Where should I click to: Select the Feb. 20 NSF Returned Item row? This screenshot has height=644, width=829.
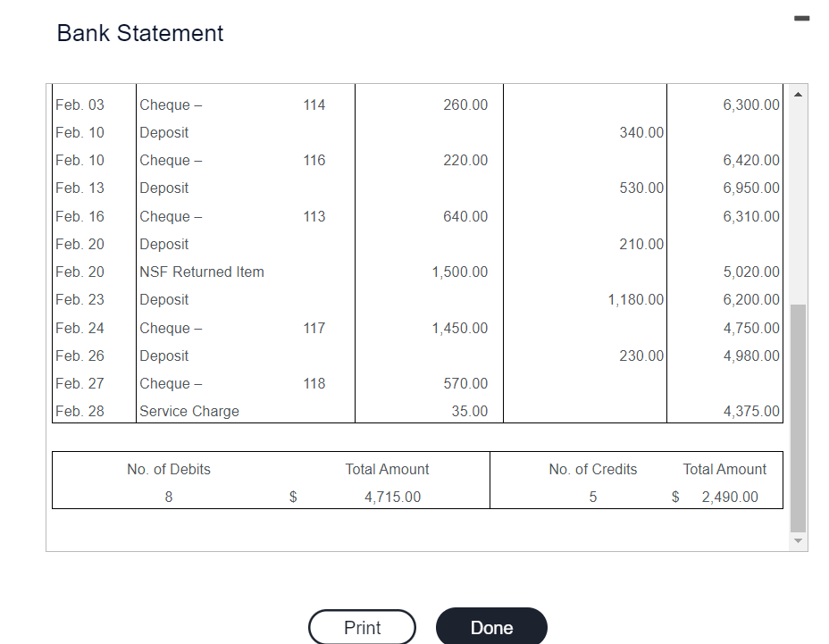[x=201, y=272]
